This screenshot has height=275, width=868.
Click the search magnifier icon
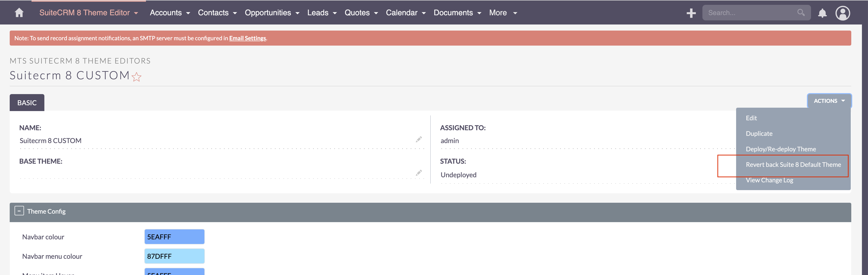[801, 13]
